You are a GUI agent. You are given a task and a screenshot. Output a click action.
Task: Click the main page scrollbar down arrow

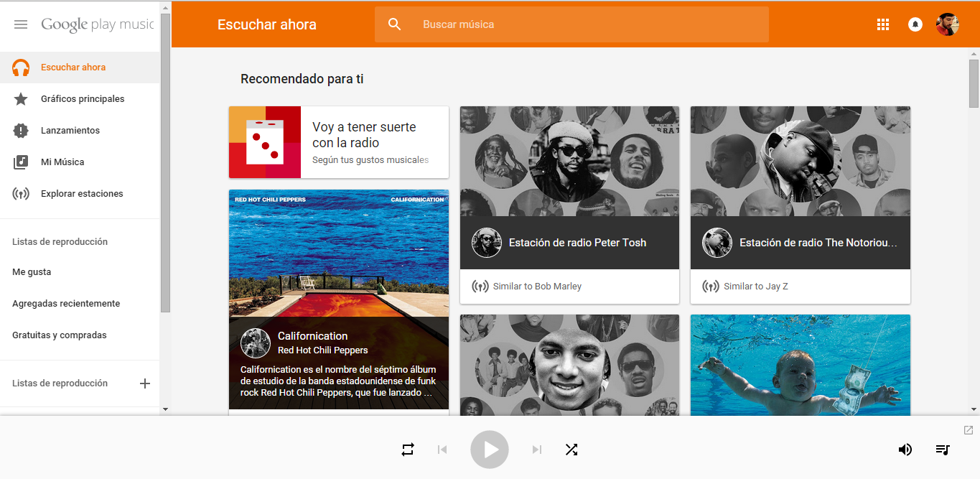click(x=974, y=409)
